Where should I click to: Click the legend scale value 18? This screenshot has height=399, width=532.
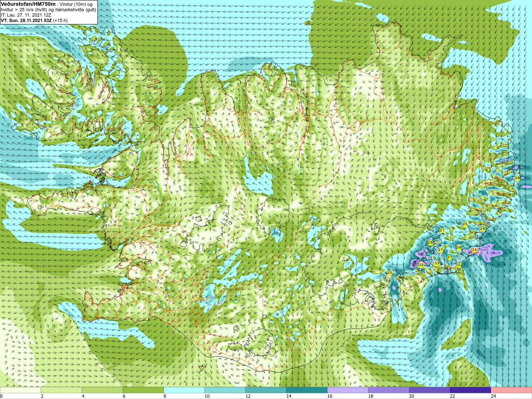[371, 396]
